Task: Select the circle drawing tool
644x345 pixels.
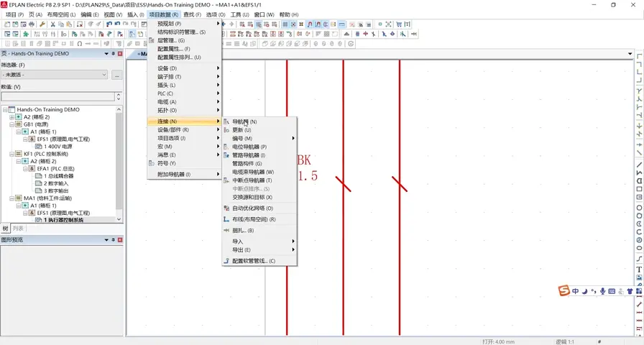Action: tap(640, 208)
